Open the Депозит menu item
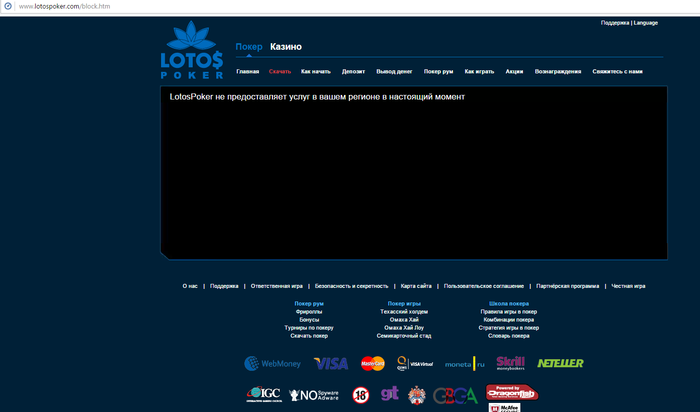This screenshot has width=700, height=412. point(353,71)
